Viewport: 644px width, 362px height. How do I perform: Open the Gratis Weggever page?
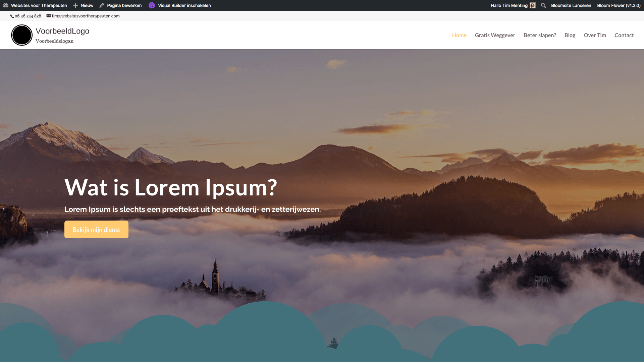(x=495, y=35)
